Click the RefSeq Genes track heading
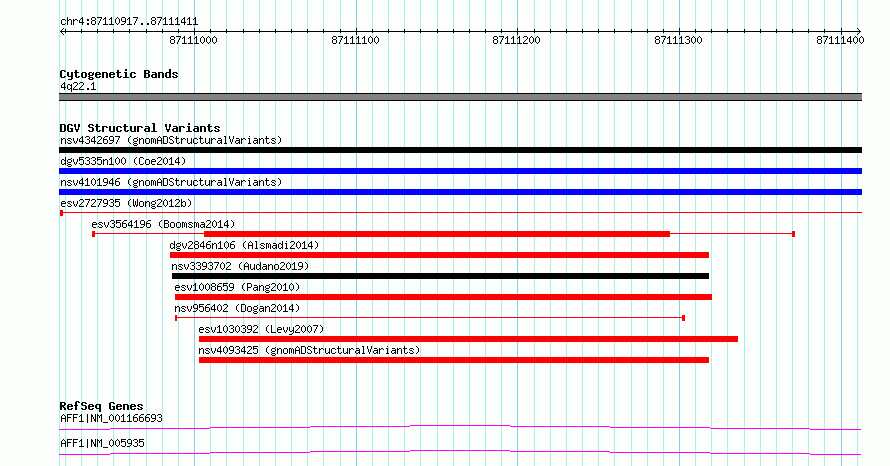Image resolution: width=890 pixels, height=466 pixels. (x=101, y=406)
